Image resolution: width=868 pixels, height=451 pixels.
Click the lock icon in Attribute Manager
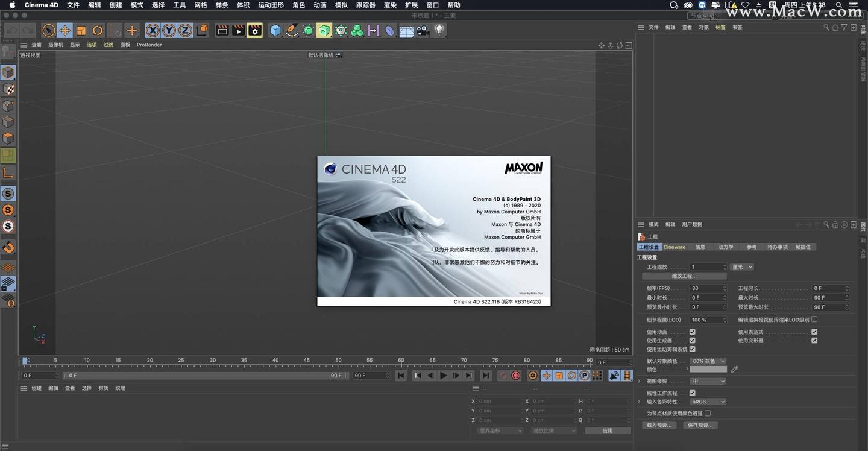tap(835, 224)
